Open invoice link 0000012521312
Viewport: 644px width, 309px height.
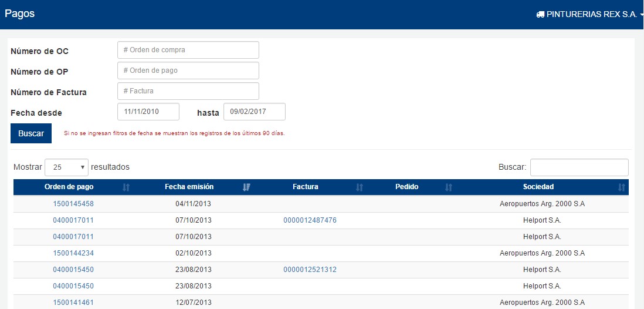pos(310,270)
